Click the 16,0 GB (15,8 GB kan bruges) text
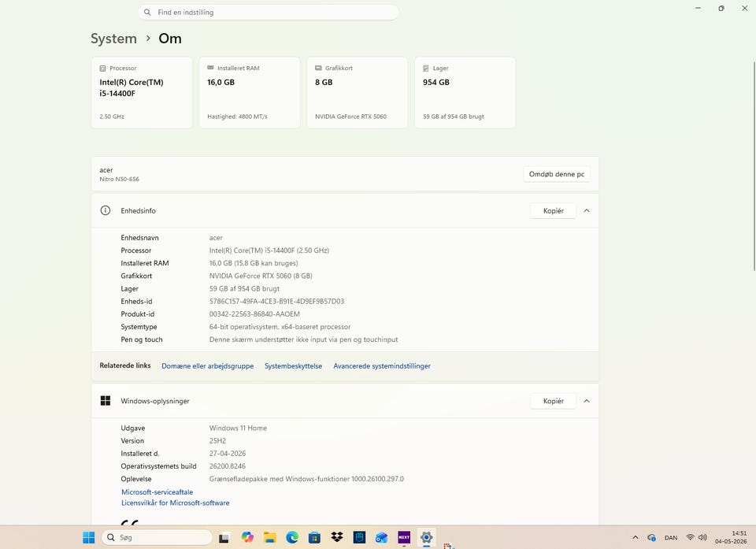 tap(254, 263)
